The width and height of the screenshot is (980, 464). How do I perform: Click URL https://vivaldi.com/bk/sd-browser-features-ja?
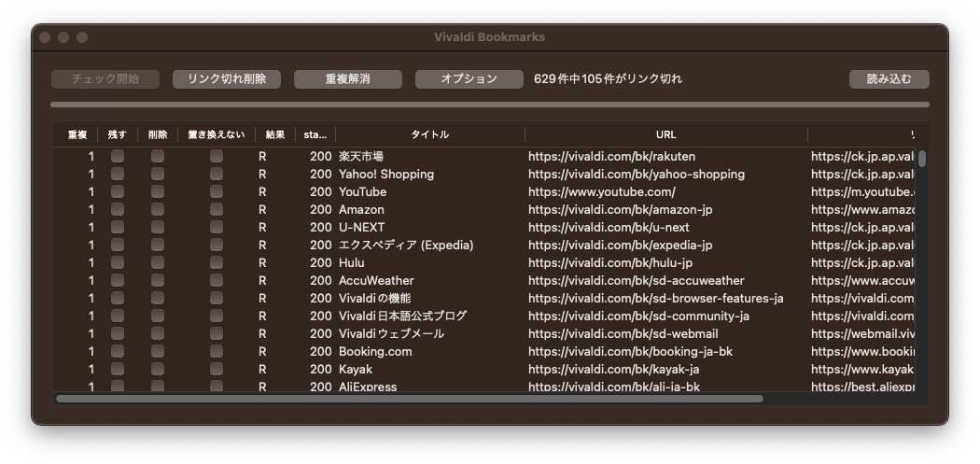pyautogui.click(x=655, y=299)
